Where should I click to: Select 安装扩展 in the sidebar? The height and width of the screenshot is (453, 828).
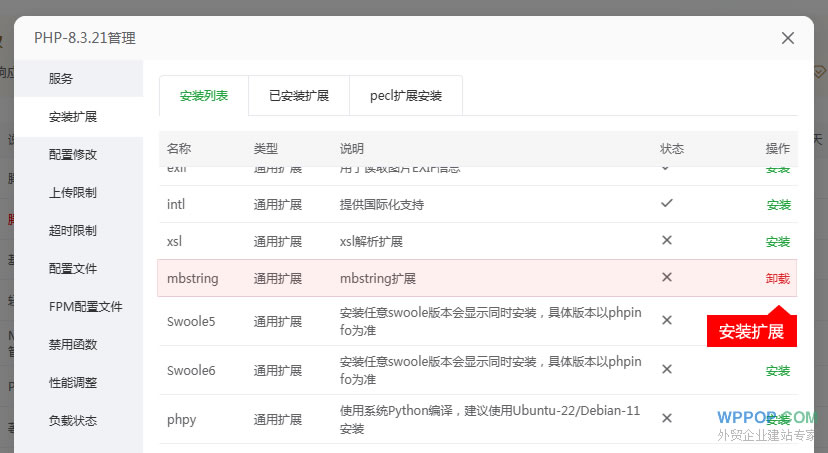(x=79, y=117)
